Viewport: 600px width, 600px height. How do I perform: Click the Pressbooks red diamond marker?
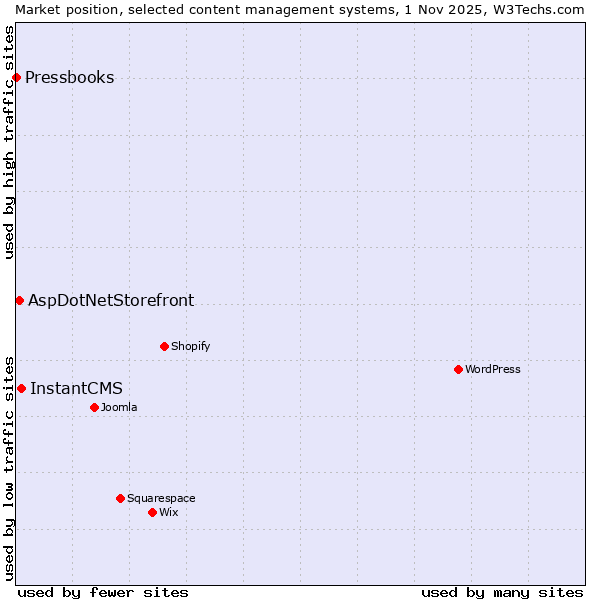[16, 78]
